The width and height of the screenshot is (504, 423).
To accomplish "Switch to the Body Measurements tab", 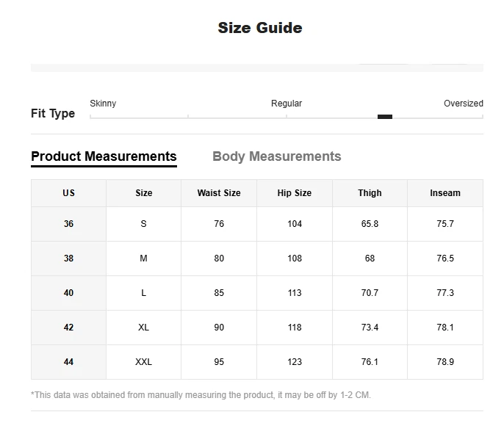I will pos(276,156).
